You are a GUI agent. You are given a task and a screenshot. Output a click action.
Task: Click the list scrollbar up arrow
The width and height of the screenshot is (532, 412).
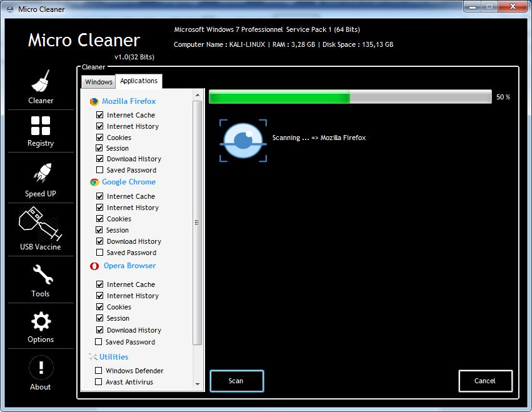pos(198,96)
